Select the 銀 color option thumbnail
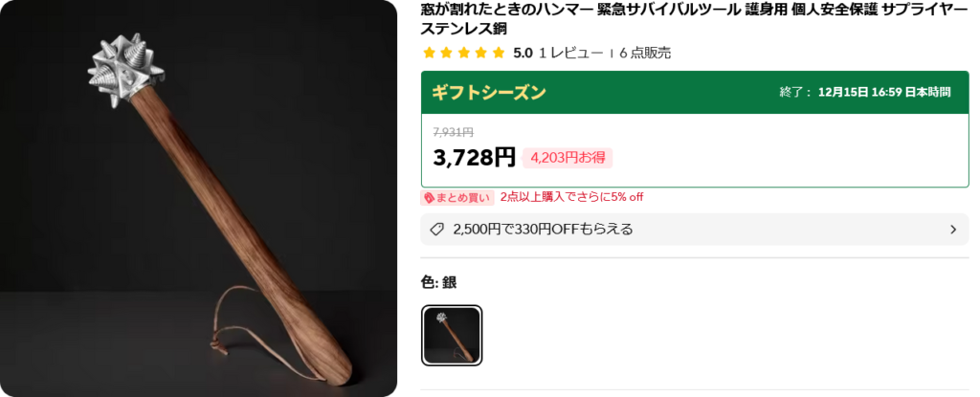Screen dimensions: 980x397 (x=452, y=335)
